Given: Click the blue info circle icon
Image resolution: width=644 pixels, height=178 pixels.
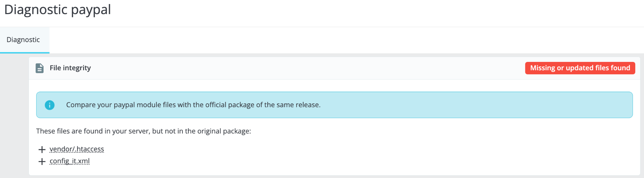Looking at the screenshot, I should (x=50, y=105).
